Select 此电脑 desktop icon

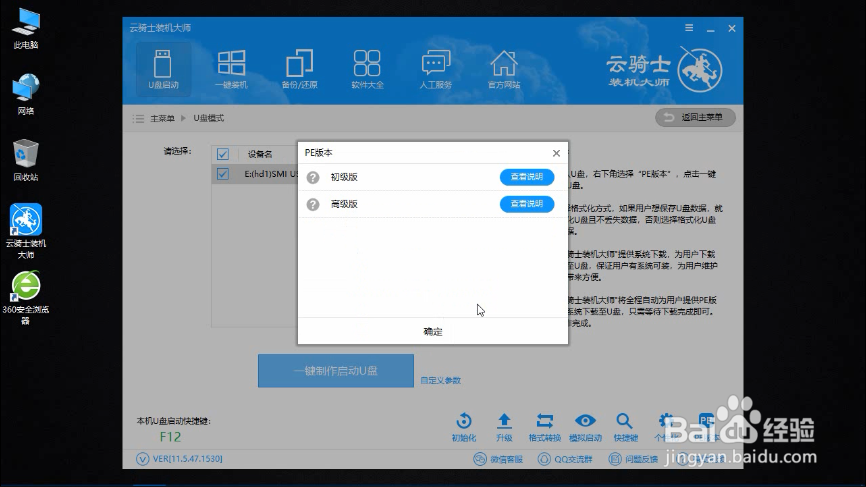click(26, 29)
